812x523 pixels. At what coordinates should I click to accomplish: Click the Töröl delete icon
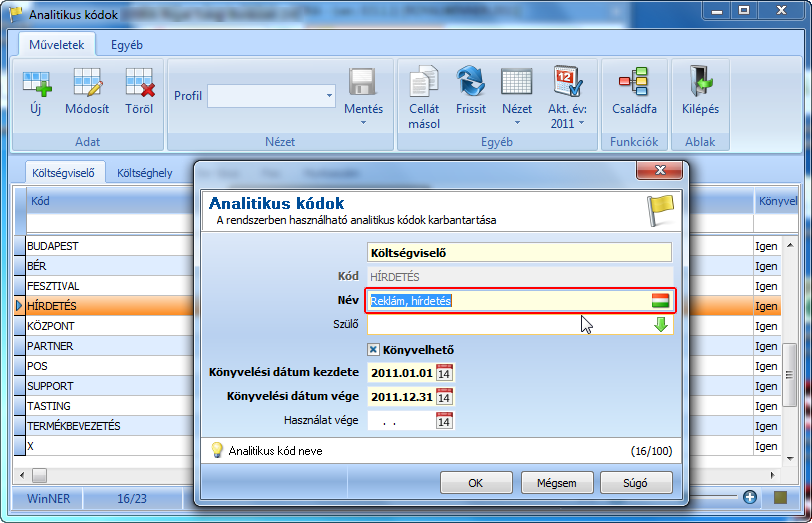139,83
